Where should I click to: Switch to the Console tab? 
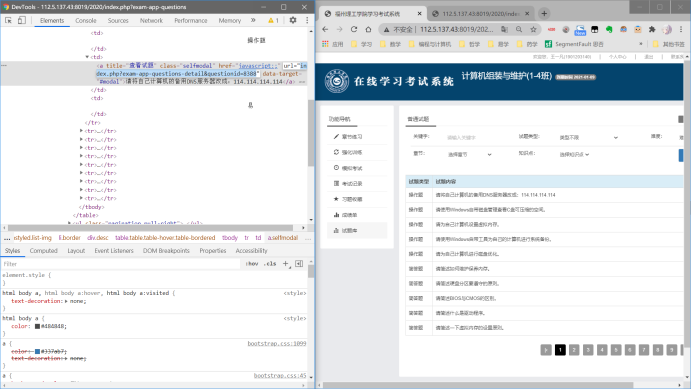(x=86, y=20)
